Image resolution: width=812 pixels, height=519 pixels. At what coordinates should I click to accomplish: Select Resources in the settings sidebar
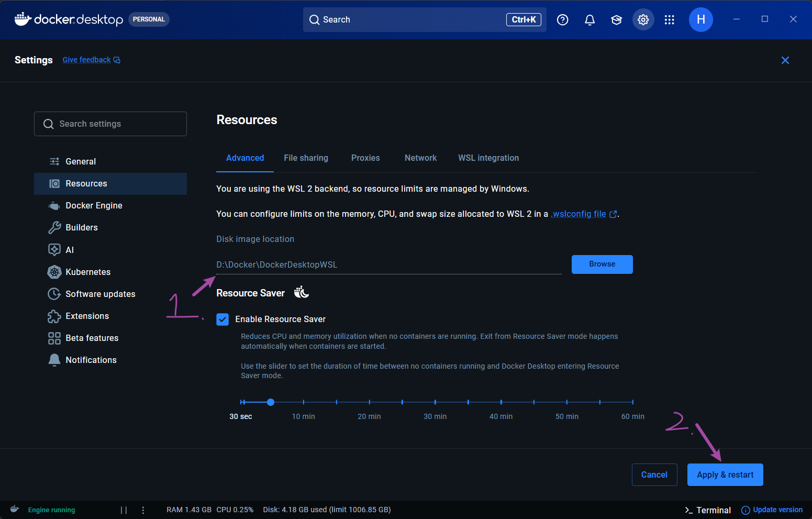coord(110,184)
